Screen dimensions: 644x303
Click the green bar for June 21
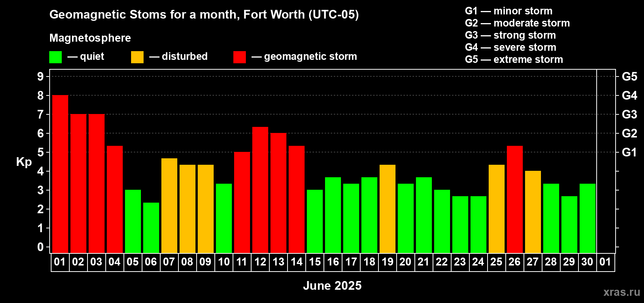coord(424,215)
